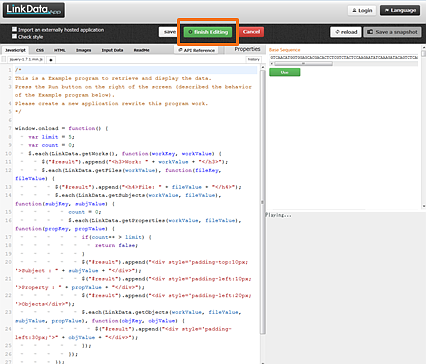This screenshot has width=426, height=364.
Task: Open the ReadMe tab
Action: tap(141, 50)
